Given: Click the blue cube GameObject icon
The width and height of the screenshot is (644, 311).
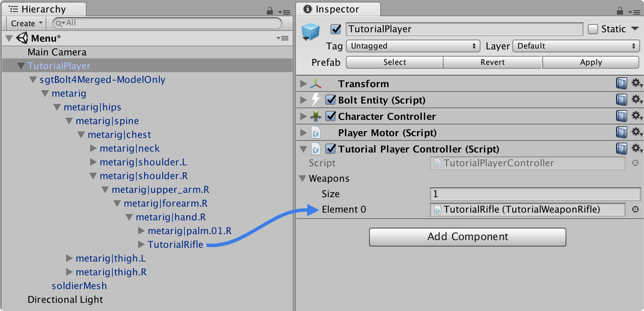Looking at the screenshot, I should tap(311, 31).
